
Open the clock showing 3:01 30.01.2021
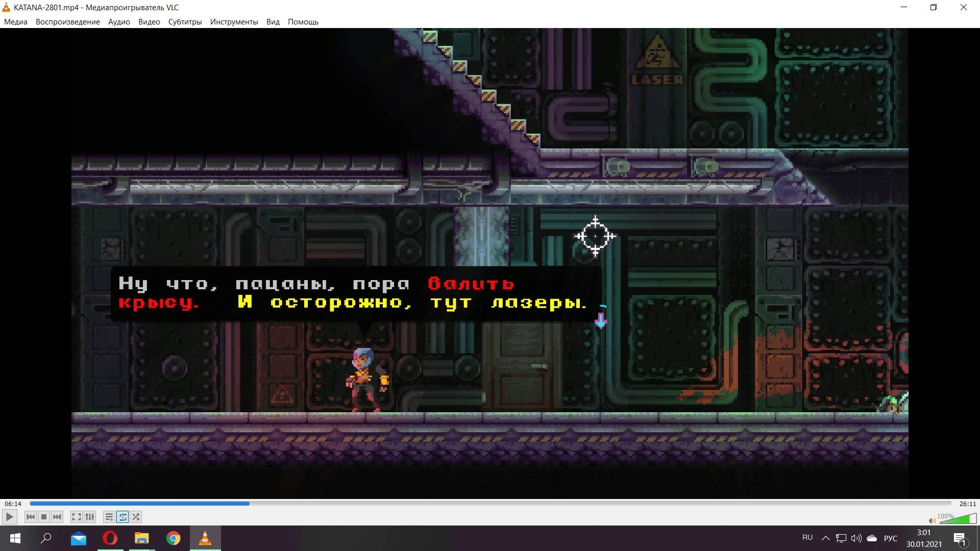[x=924, y=538]
